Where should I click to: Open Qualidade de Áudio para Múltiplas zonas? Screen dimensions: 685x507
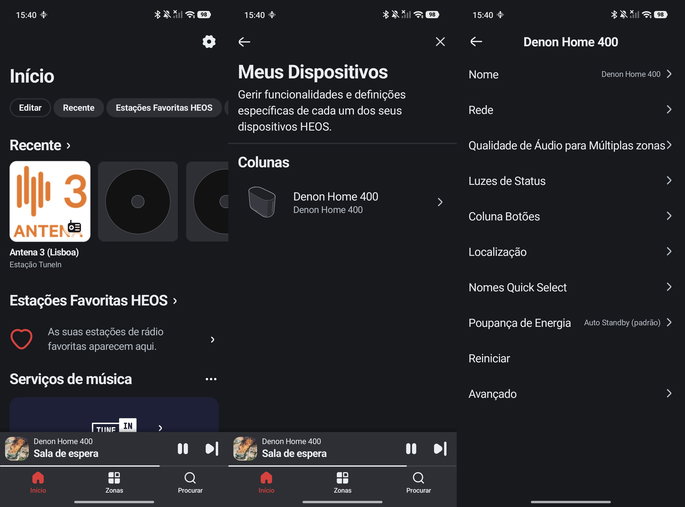point(571,145)
